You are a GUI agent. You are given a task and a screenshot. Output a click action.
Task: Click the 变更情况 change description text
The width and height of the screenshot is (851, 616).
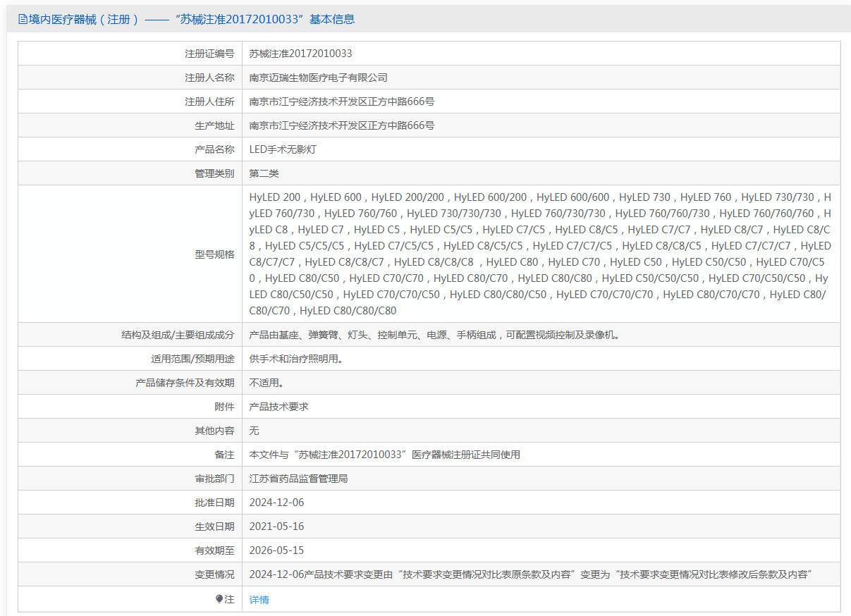click(531, 574)
